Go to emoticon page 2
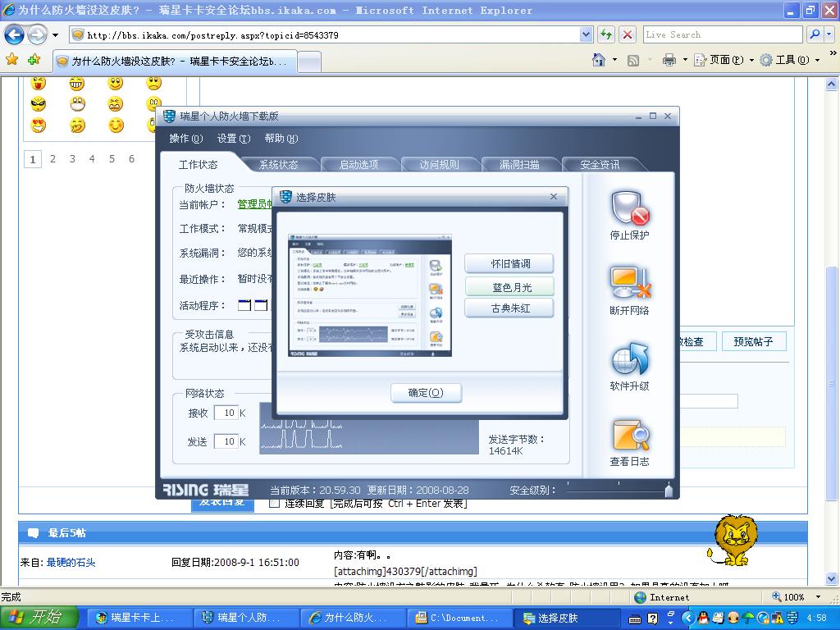Viewport: 840px width, 630px height. coord(52,158)
